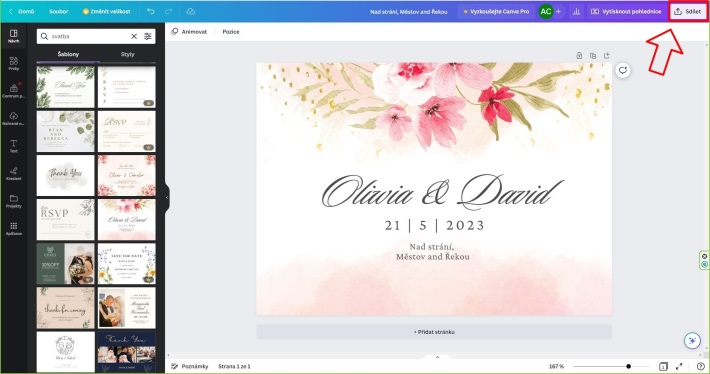Open the Projekty folder panel
The width and height of the screenshot is (710, 374).
pos(14,201)
